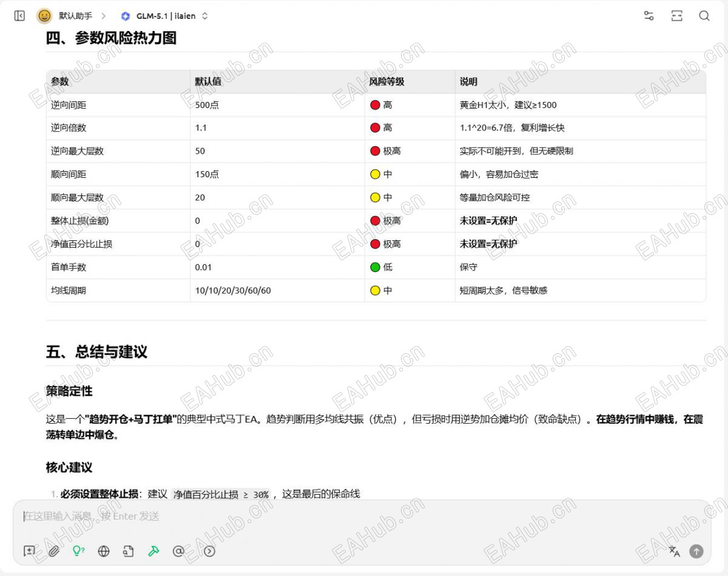Toggle the green lightbulb thinking mode

point(78,551)
